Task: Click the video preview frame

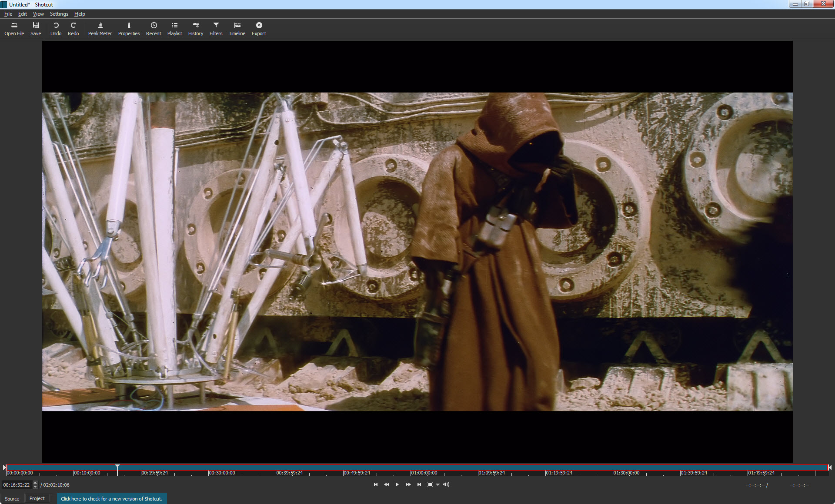Action: click(x=417, y=252)
